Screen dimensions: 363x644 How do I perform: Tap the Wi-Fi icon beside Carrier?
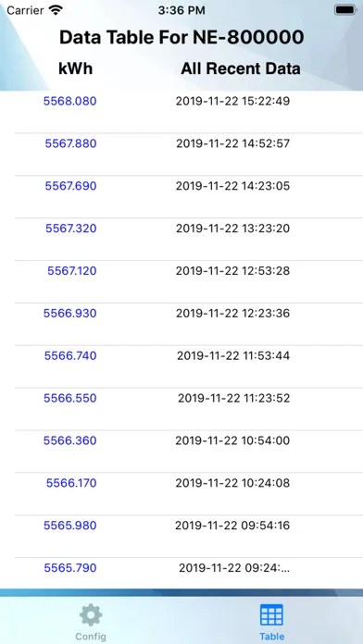click(56, 10)
